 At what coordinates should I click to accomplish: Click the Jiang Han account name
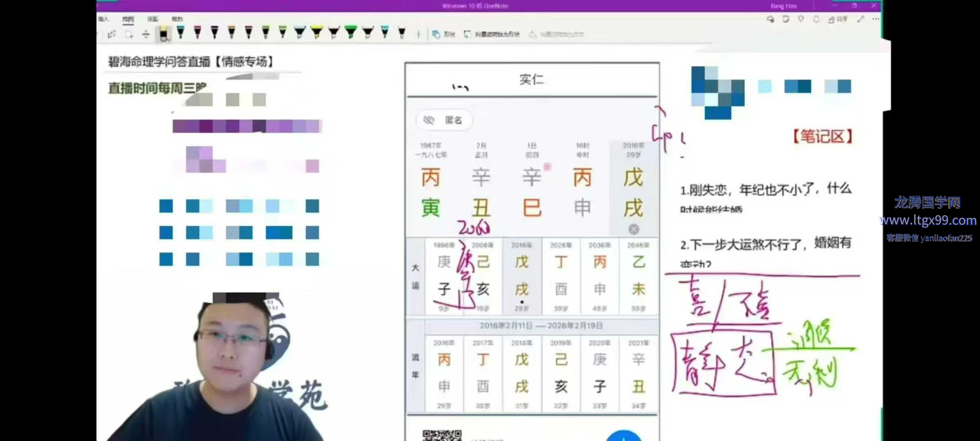tap(783, 6)
